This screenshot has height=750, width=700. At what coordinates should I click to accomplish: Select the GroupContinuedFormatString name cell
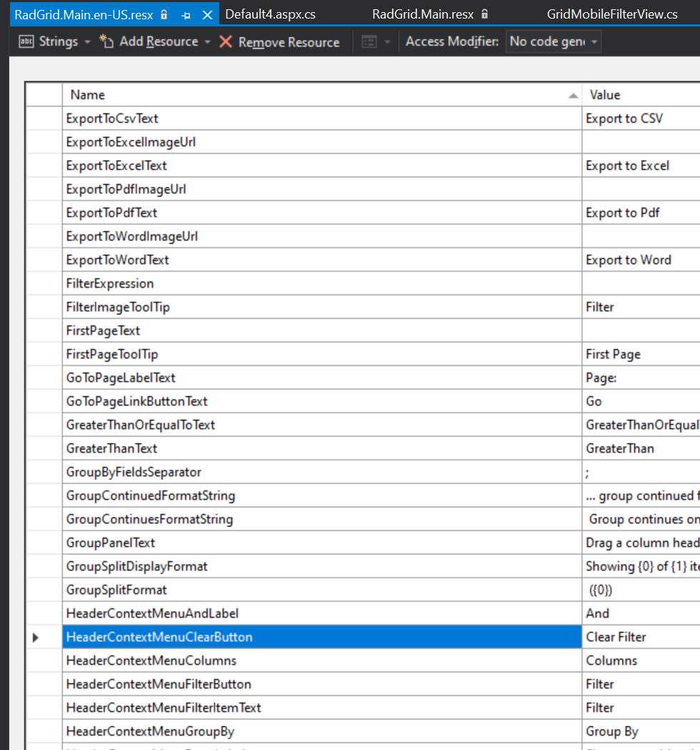click(x=322, y=495)
